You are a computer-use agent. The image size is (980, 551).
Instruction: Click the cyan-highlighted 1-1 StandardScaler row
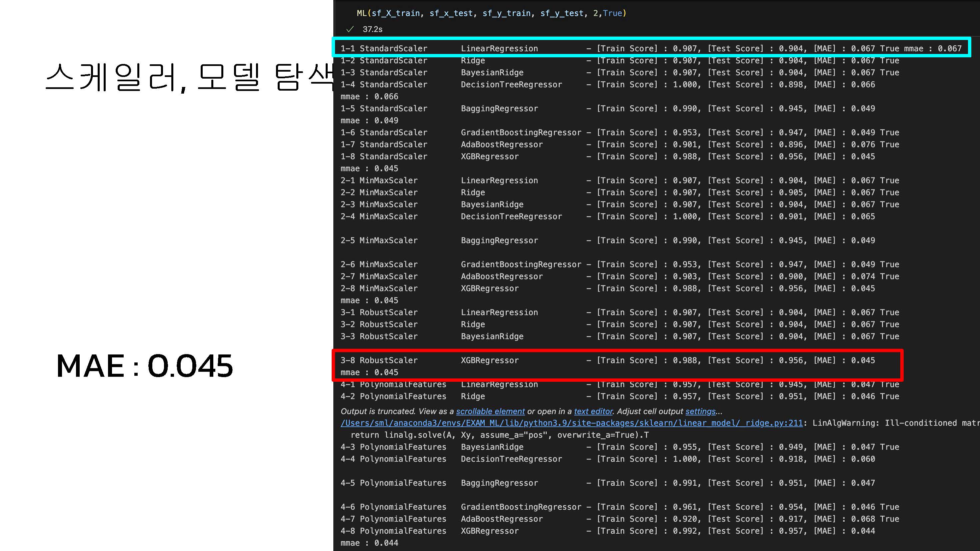(651, 48)
